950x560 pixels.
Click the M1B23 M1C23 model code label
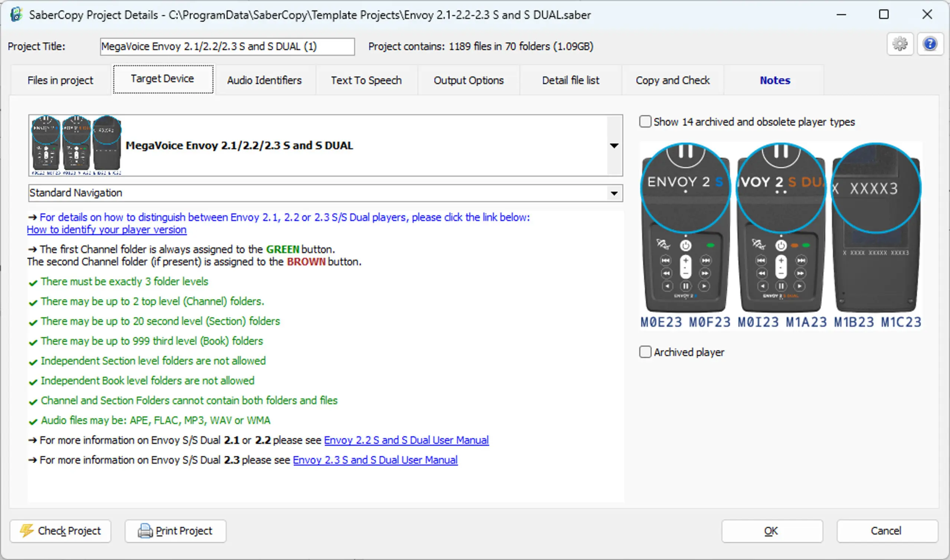pos(878,322)
